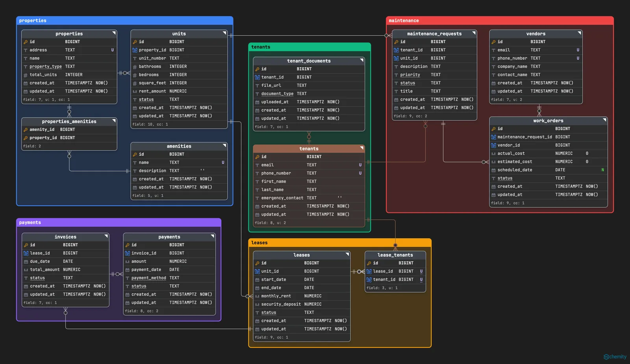Click foreign key icon beside invoices lease_id
Screen dimensions: 630x364
pos(26,253)
